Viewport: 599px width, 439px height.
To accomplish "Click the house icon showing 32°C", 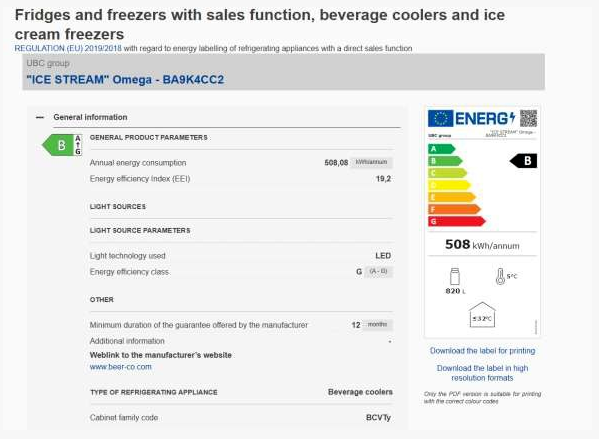I will tap(482, 315).
